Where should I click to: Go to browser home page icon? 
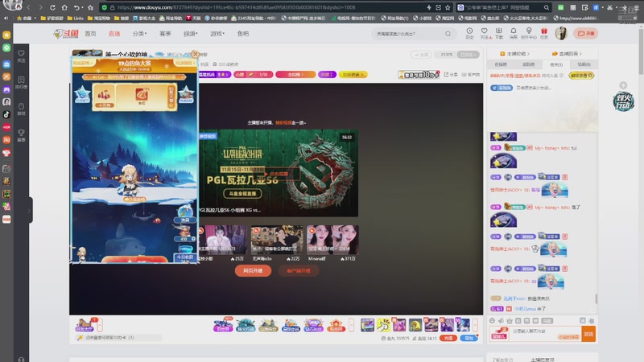(x=64, y=7)
